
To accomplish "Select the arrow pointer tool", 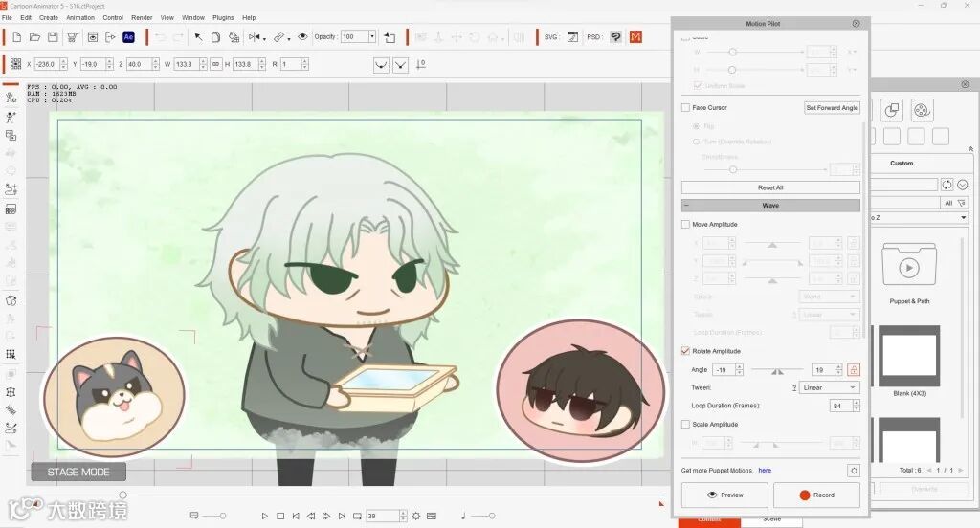I will click(x=198, y=37).
